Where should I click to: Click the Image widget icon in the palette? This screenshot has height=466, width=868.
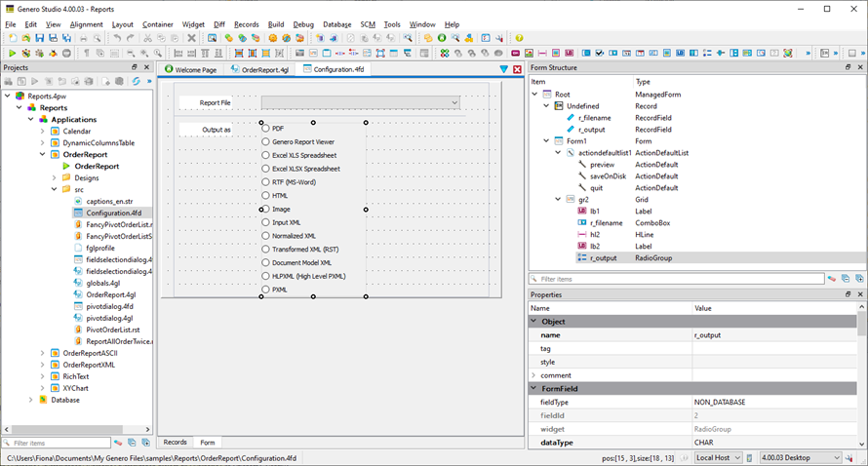click(529, 53)
